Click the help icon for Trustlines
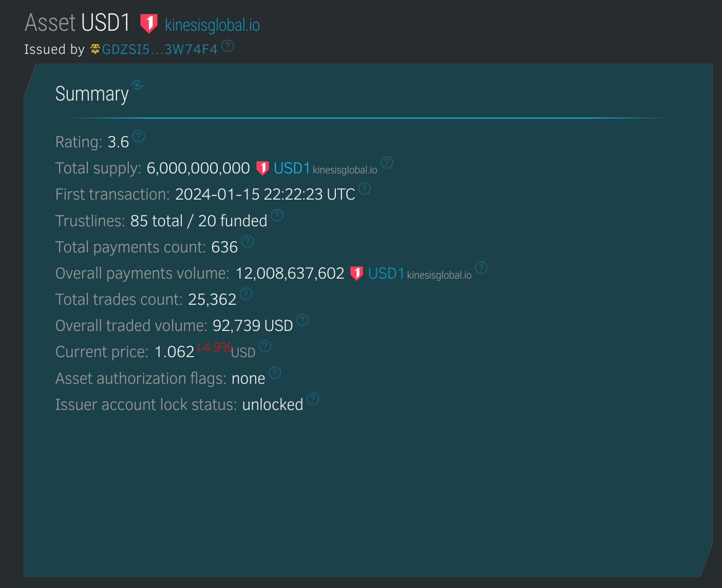722x588 pixels. click(277, 215)
